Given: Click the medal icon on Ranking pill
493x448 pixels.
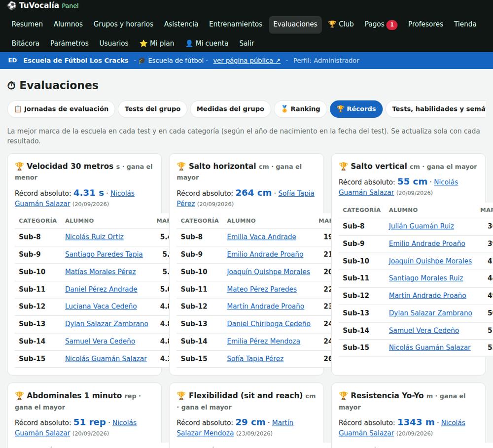Looking at the screenshot, I should click(x=284, y=109).
